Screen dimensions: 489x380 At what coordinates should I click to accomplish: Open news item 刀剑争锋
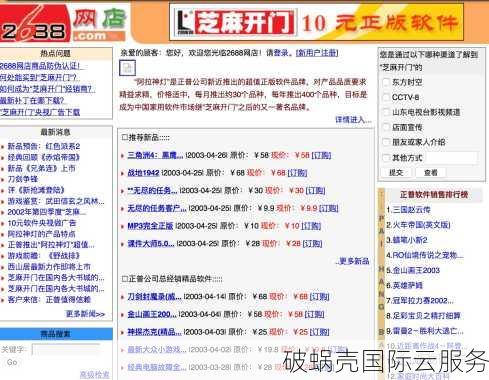pyautogui.click(x=23, y=179)
